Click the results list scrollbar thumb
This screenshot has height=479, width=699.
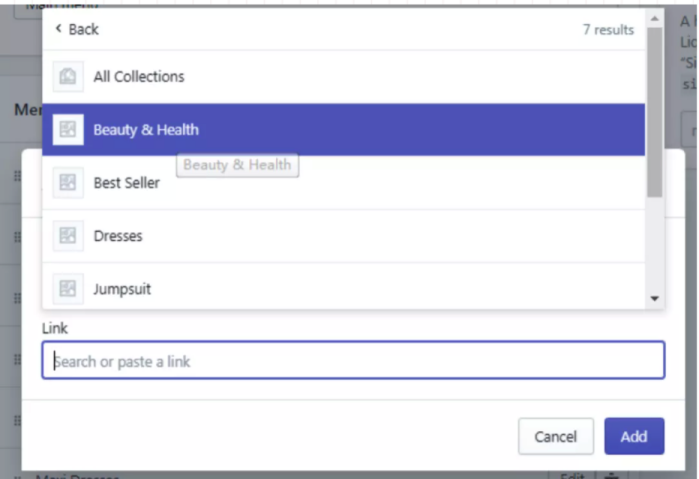(x=655, y=110)
